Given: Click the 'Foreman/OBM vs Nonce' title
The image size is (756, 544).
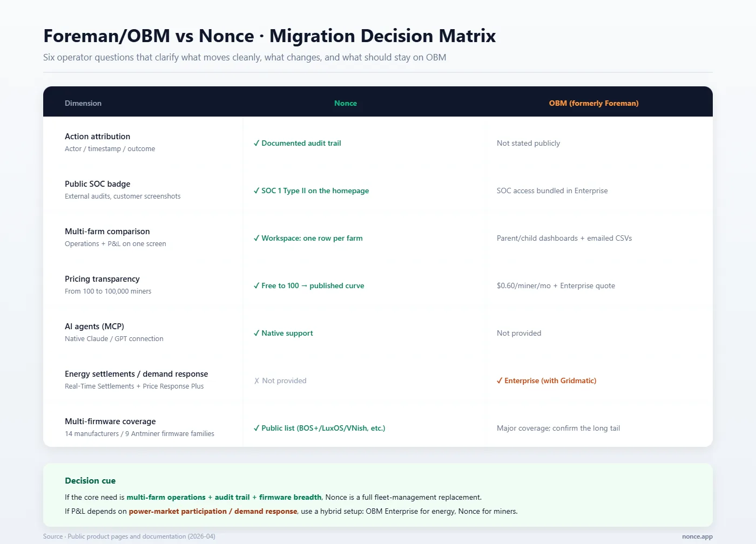Looking at the screenshot, I should (269, 36).
